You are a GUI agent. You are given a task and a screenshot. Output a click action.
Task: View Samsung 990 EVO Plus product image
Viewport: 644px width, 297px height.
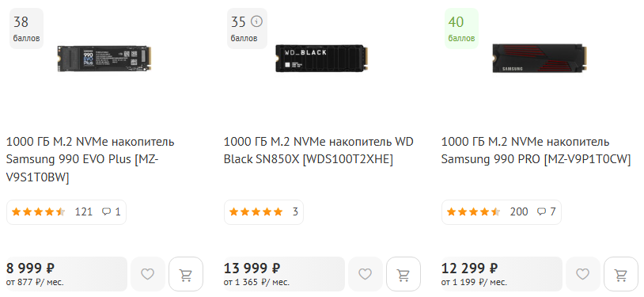(x=104, y=59)
